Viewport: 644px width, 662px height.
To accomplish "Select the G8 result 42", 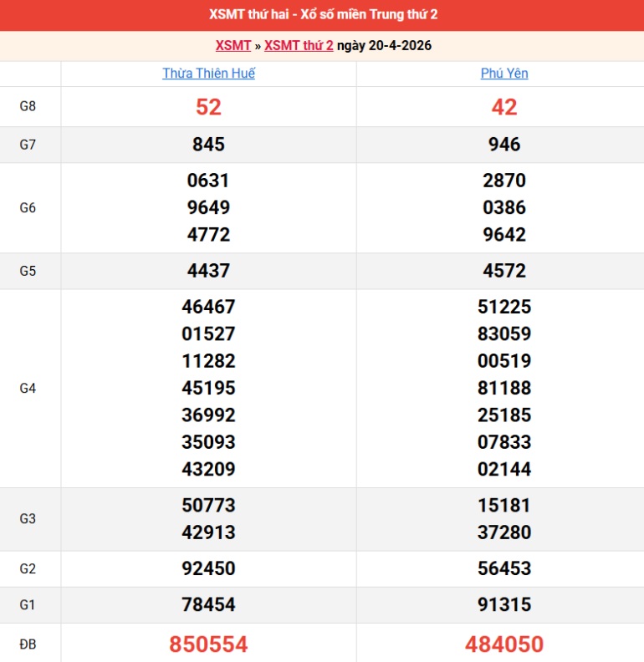I will click(x=504, y=107).
